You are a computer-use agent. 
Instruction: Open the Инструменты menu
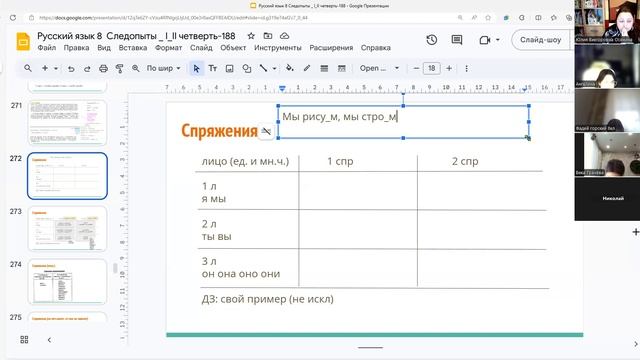coord(278,48)
